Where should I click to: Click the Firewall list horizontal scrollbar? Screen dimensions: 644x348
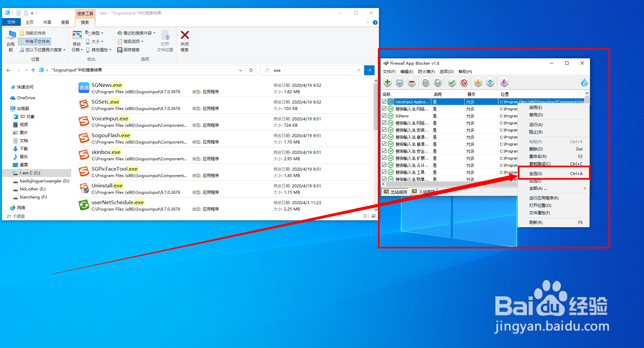[450, 184]
